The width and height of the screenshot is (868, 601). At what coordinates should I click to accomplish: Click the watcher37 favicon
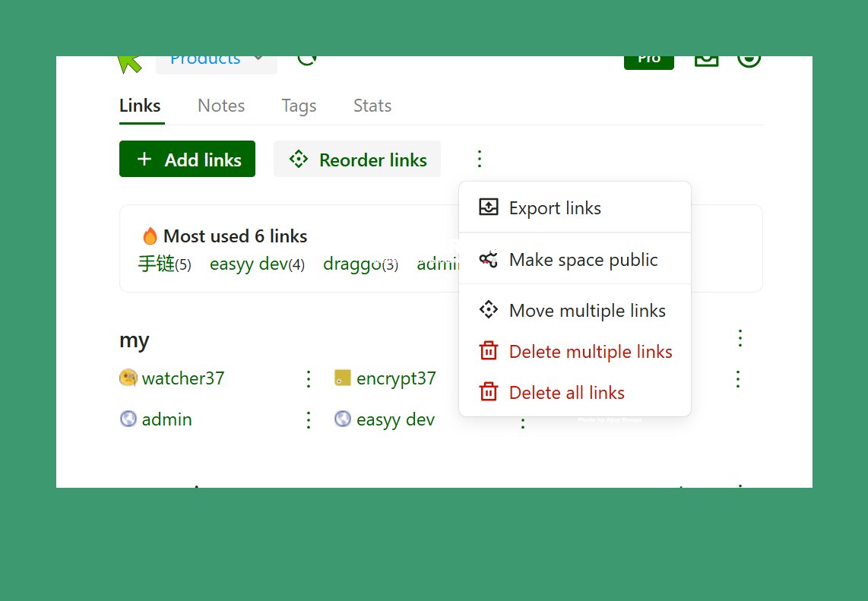point(128,378)
